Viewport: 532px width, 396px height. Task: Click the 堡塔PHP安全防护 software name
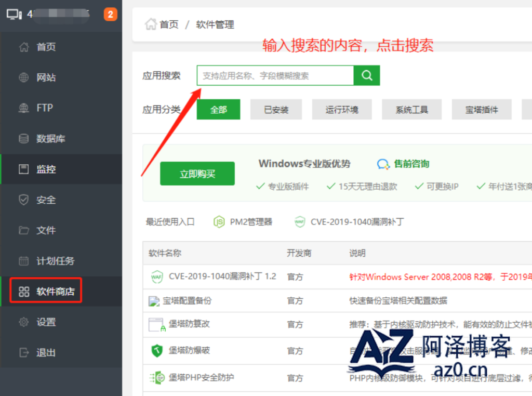tap(201, 378)
